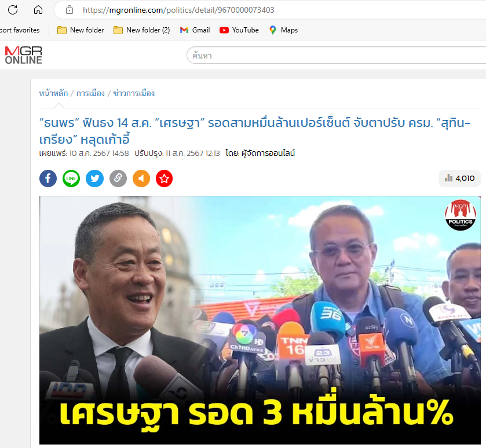Click the 4,010 view count badge
Image resolution: width=486 pixels, height=448 pixels.
pos(460,179)
